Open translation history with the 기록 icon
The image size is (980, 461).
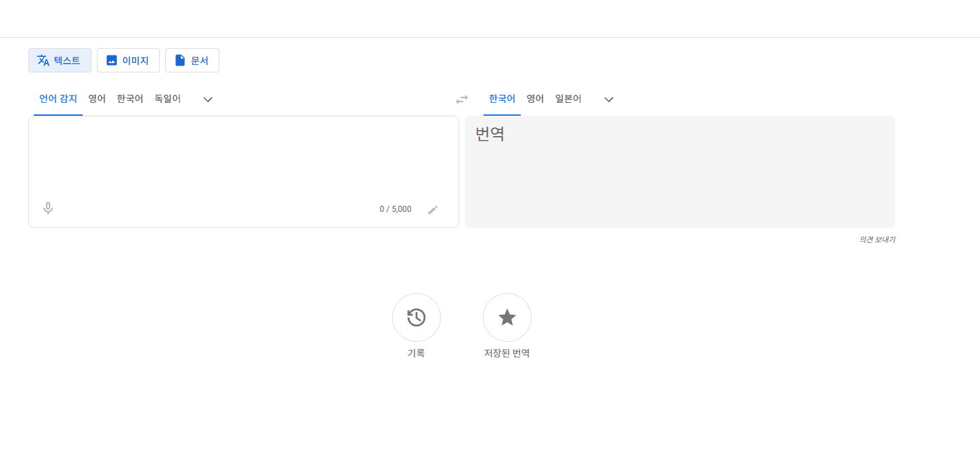[x=417, y=317]
